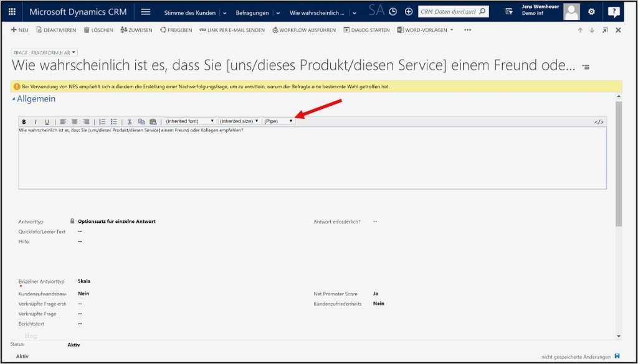Go to previous record up arrow
Image resolution: width=638 pixels, height=364 pixels.
(580, 30)
